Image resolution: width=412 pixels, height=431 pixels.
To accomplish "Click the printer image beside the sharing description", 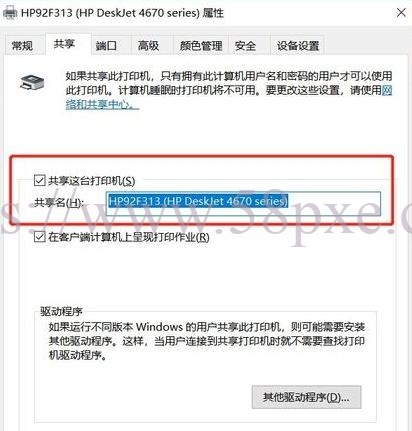I will click(32, 82).
